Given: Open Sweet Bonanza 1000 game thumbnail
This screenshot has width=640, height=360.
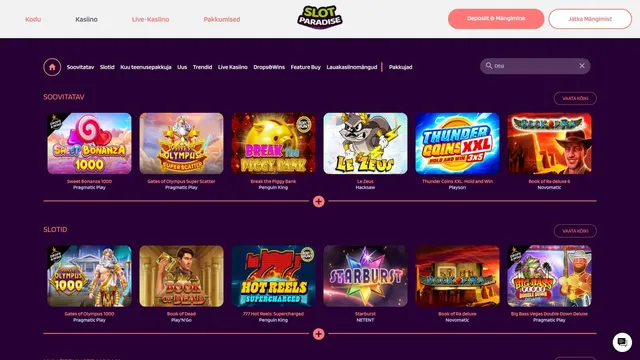Looking at the screenshot, I should [x=89, y=143].
